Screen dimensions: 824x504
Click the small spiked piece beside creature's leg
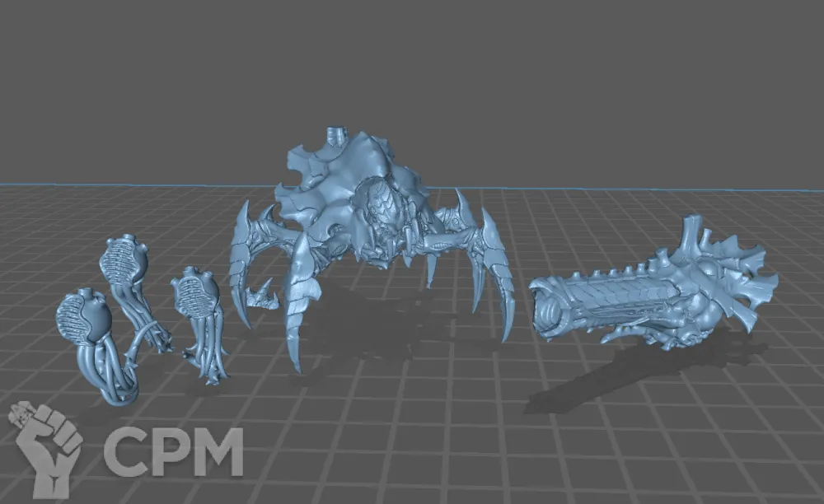[x=263, y=295]
